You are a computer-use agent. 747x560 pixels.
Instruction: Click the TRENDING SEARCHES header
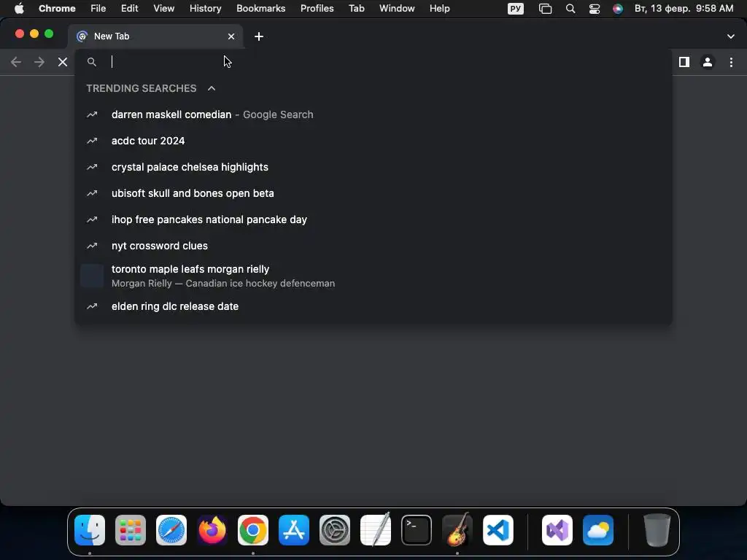(141, 88)
